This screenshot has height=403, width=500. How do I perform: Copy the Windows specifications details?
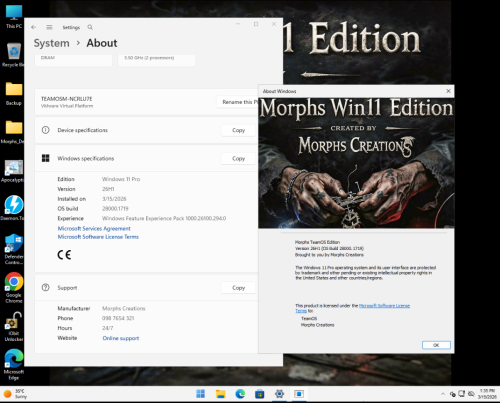tap(238, 159)
